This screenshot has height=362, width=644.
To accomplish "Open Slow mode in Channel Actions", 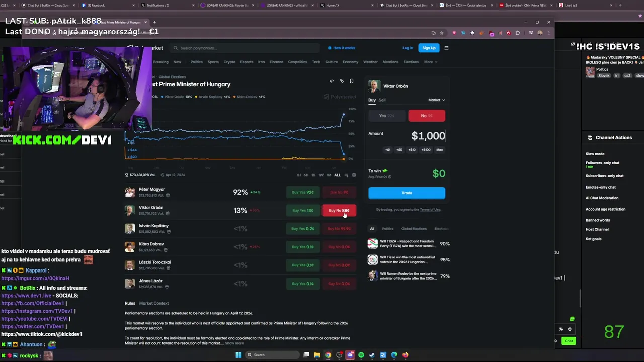I will click(x=595, y=154).
